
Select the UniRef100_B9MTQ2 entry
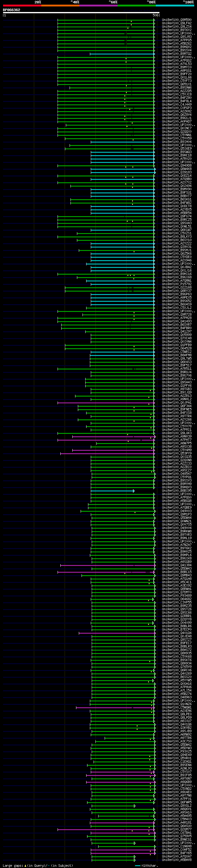(177, 54)
